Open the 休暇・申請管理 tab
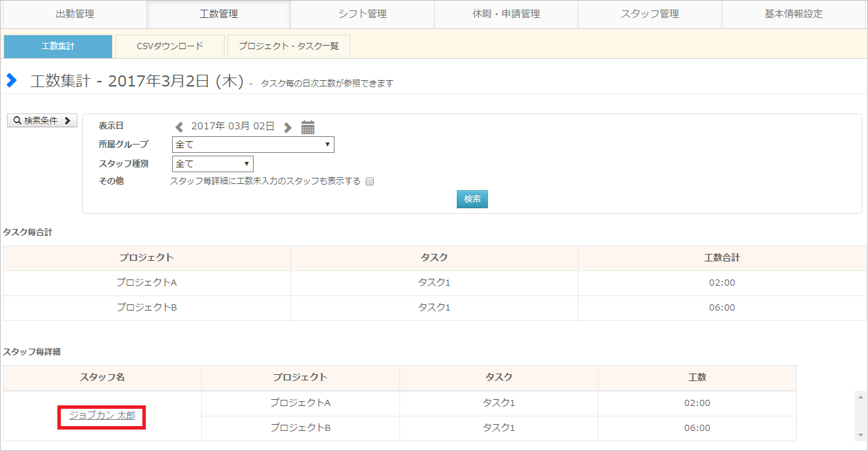 pyautogui.click(x=506, y=14)
